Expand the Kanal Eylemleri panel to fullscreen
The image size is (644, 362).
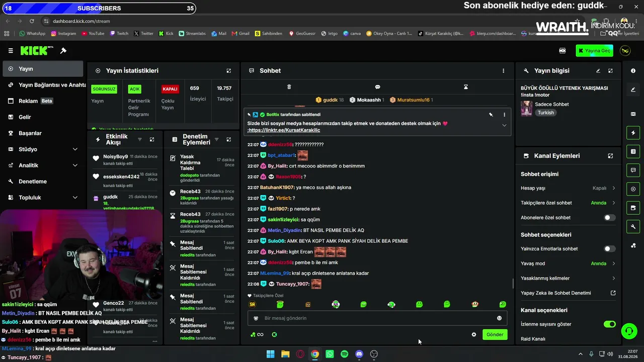click(610, 156)
